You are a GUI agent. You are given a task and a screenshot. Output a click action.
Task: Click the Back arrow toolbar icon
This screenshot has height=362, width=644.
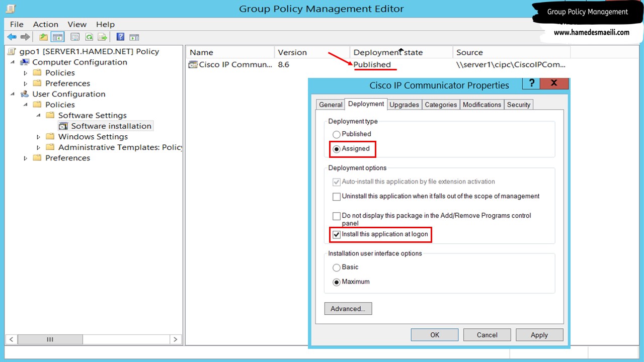tap(12, 37)
